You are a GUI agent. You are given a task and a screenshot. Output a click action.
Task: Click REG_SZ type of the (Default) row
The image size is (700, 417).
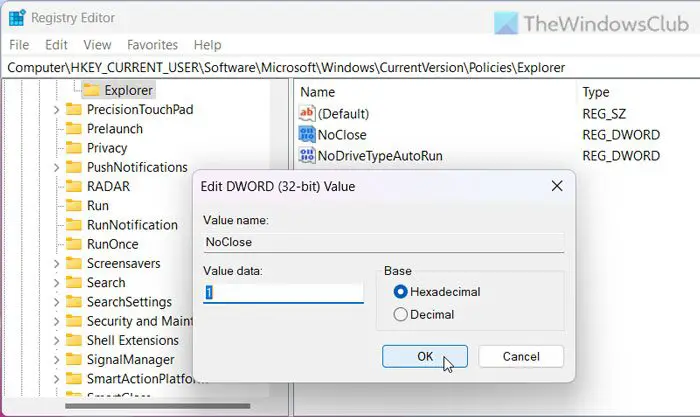tap(604, 114)
